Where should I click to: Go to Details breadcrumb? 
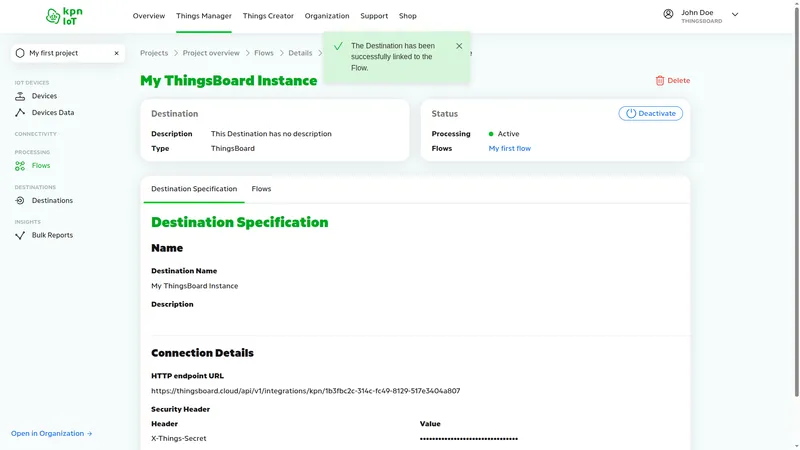pyautogui.click(x=300, y=53)
